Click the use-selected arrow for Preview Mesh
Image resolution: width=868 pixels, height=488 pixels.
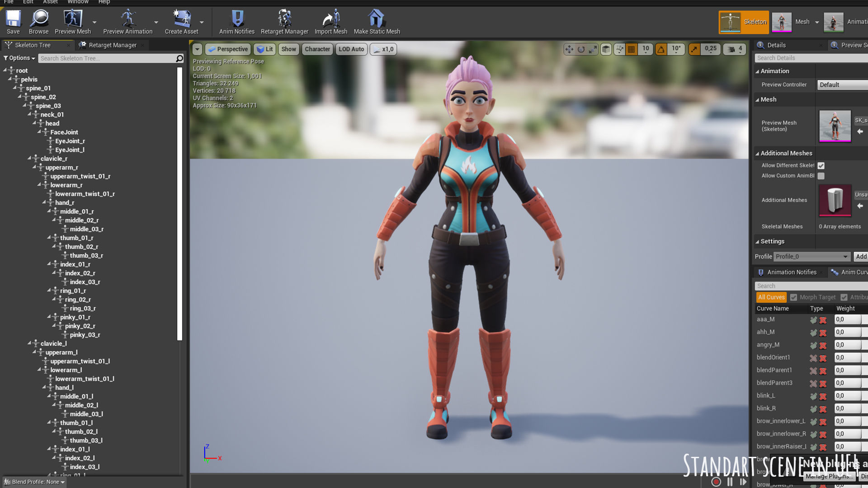(860, 131)
